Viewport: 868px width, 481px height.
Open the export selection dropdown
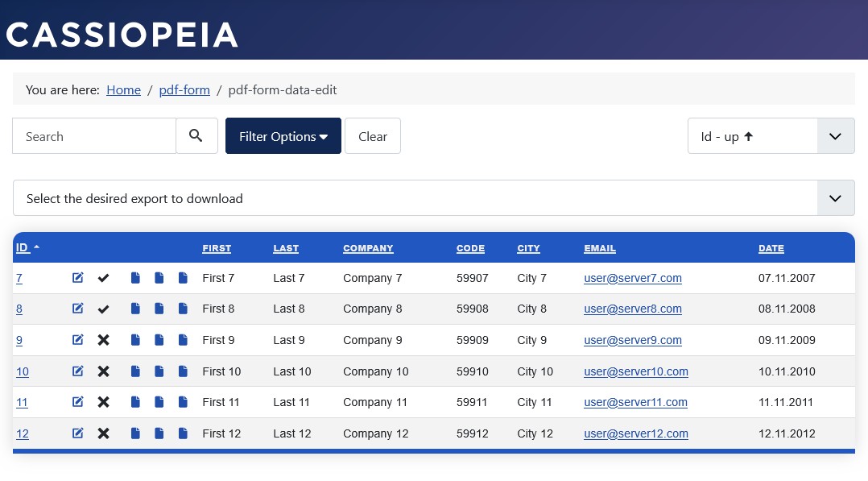pos(835,197)
